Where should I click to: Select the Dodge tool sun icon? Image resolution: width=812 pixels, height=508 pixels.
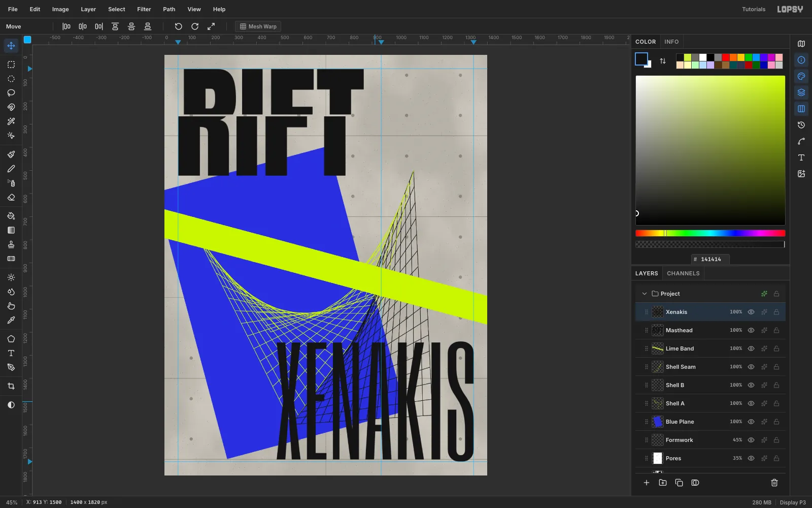pos(11,277)
